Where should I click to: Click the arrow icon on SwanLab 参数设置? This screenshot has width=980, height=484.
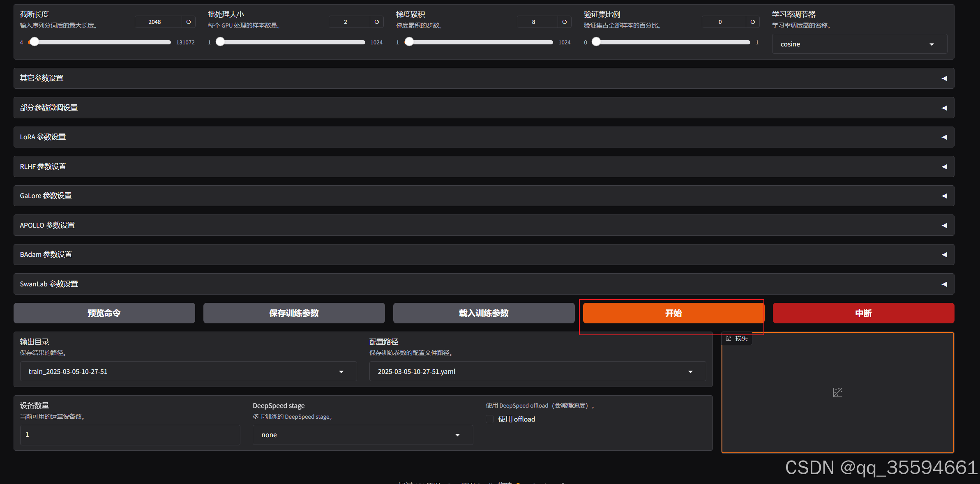pos(944,284)
